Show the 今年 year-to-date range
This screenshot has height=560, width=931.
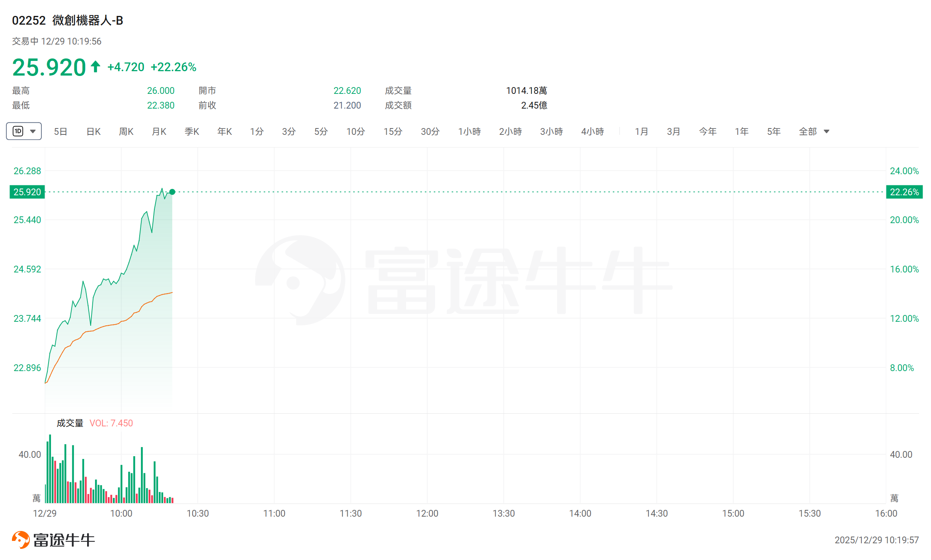pyautogui.click(x=708, y=132)
